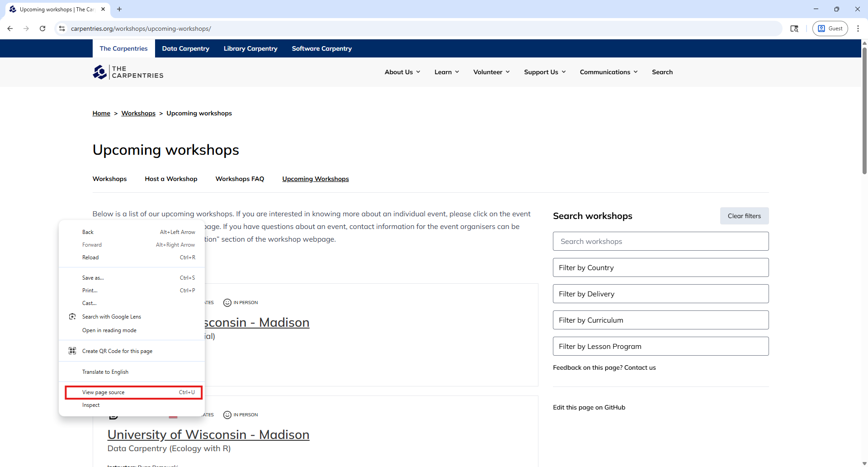Click The Carpentries logo in the header

click(128, 72)
